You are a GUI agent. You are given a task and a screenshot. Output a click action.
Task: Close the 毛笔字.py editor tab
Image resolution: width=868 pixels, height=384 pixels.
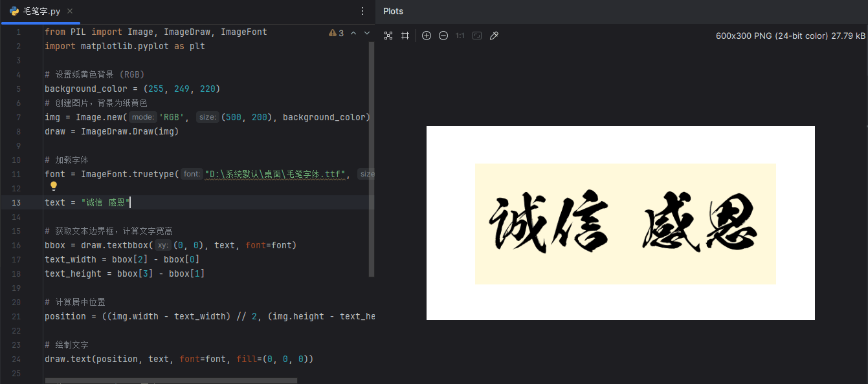point(70,11)
